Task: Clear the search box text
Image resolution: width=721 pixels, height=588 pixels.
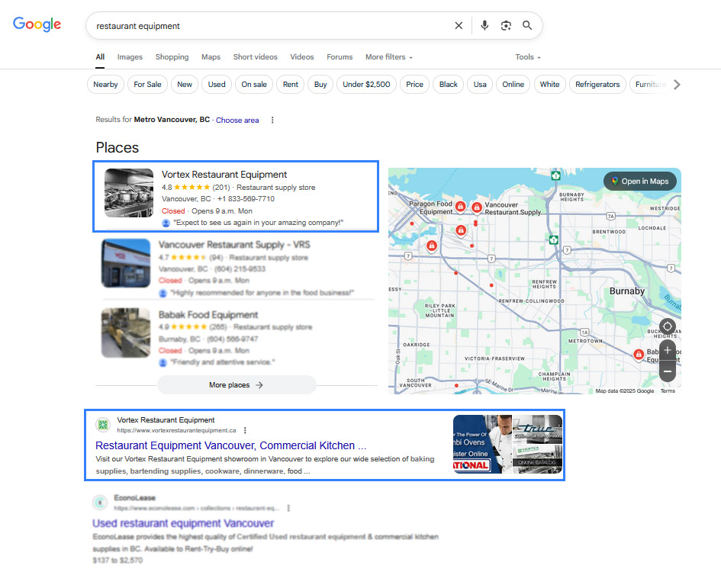Action: click(459, 26)
